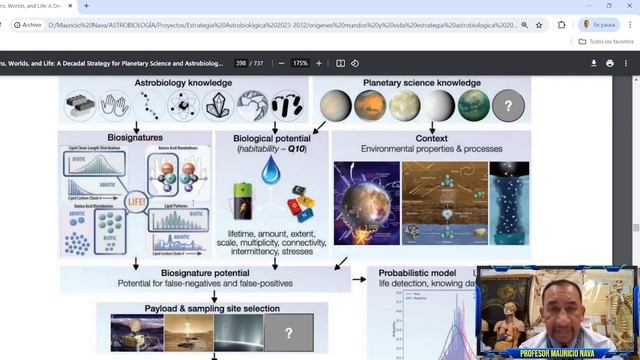
Task: Open the extensions puzzle icon
Action: 562,25
